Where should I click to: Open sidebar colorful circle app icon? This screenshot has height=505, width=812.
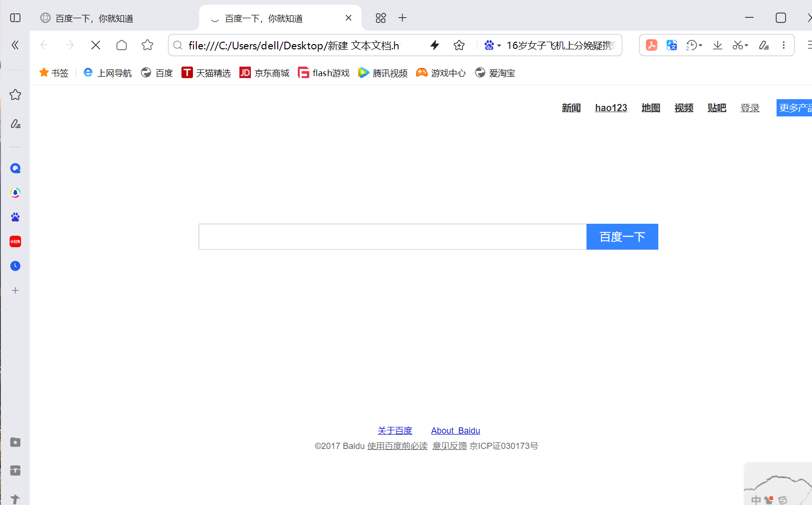pos(15,193)
